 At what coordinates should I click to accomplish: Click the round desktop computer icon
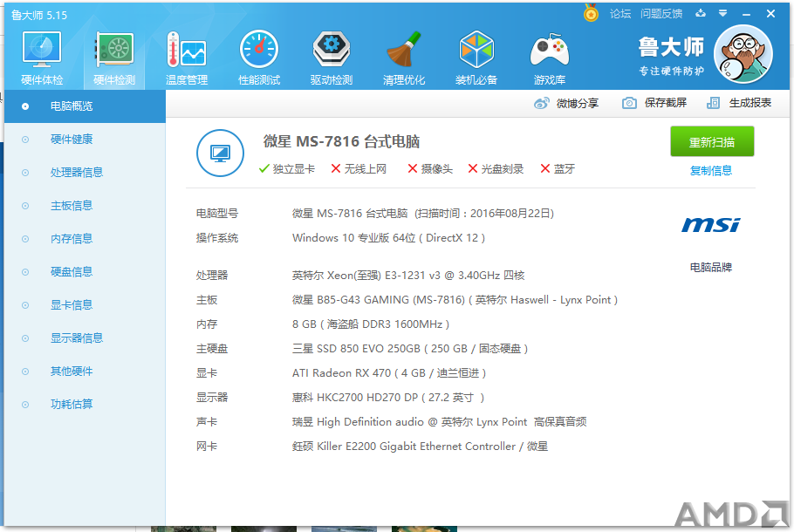[x=220, y=153]
